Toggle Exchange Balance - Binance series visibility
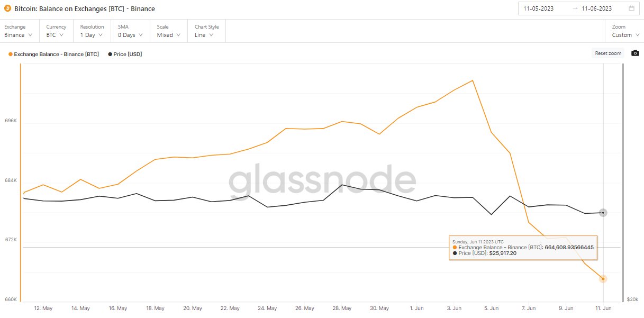The height and width of the screenshot is (318, 644). click(53, 54)
